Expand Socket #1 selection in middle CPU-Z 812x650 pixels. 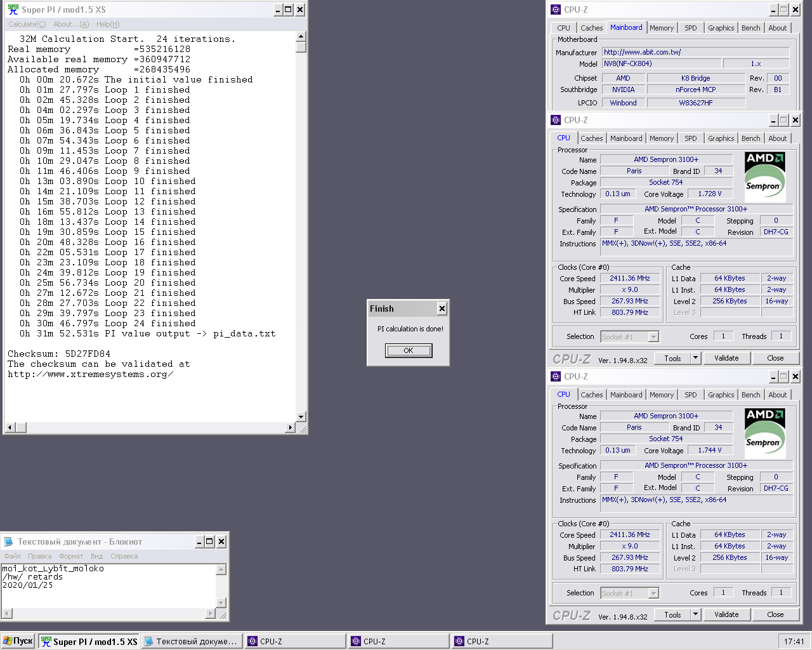coord(653,337)
